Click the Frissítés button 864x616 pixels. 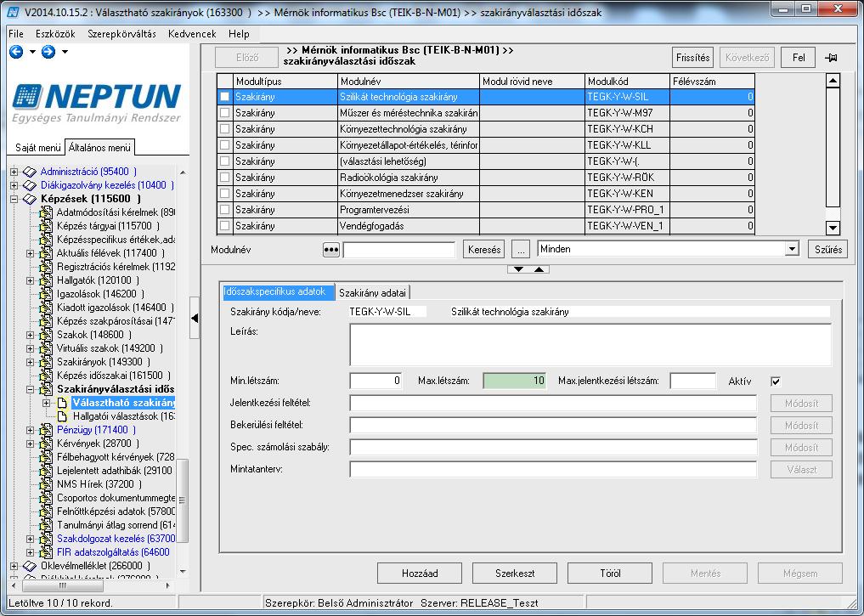[x=692, y=57]
